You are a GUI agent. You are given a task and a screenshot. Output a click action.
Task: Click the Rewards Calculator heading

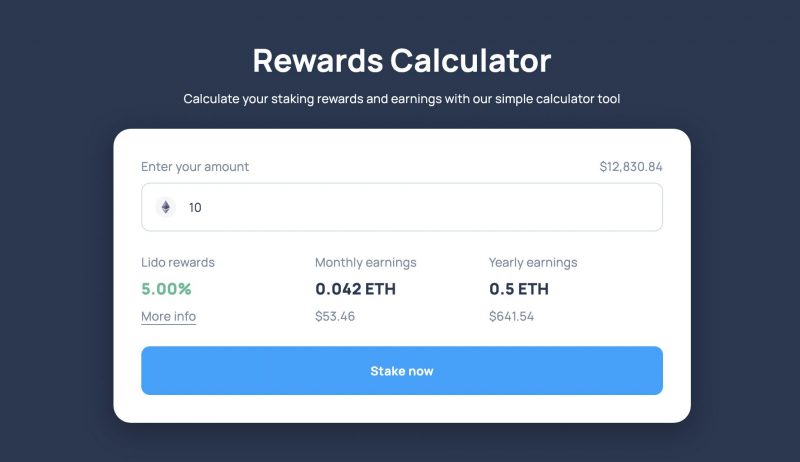(402, 61)
